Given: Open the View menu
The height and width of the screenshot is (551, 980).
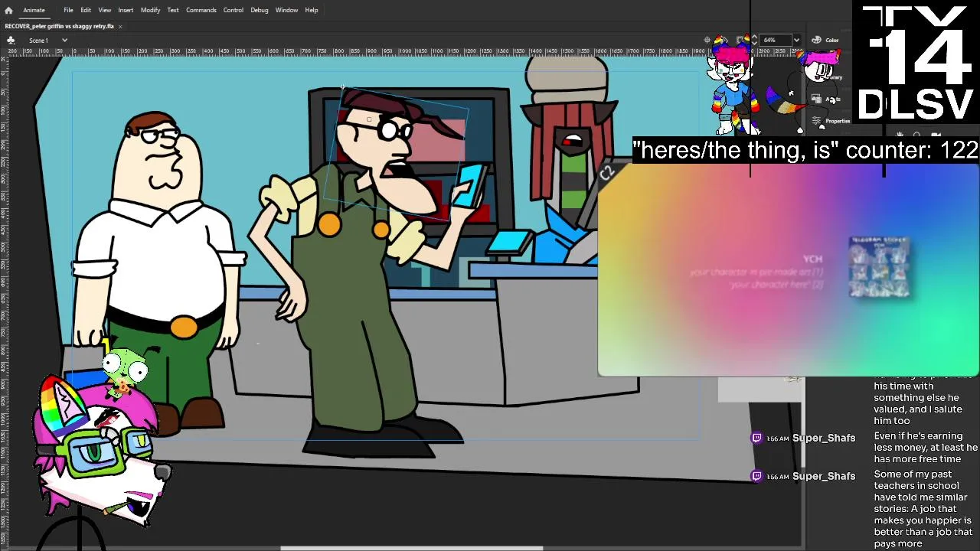Looking at the screenshot, I should coord(105,10).
